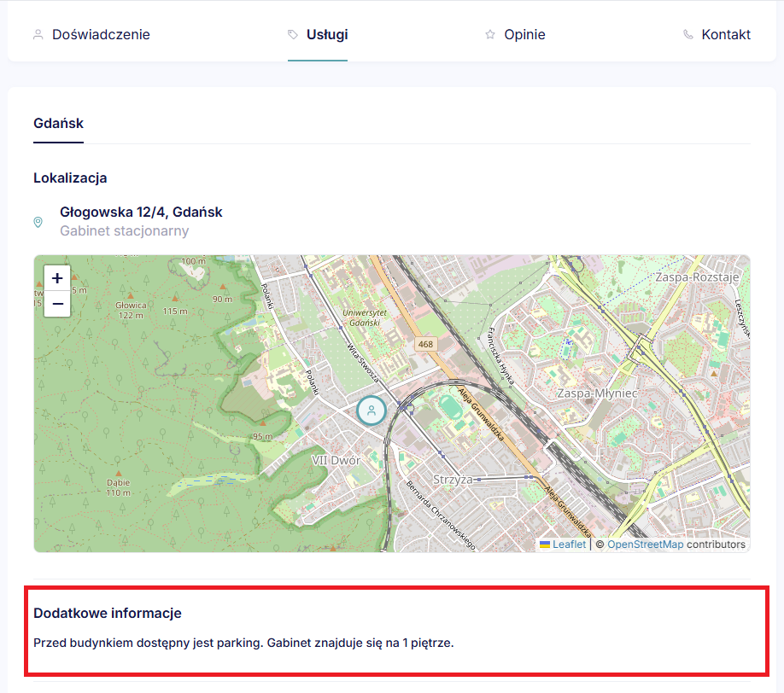
Task: Select the Usługi tab
Action: [x=327, y=35]
